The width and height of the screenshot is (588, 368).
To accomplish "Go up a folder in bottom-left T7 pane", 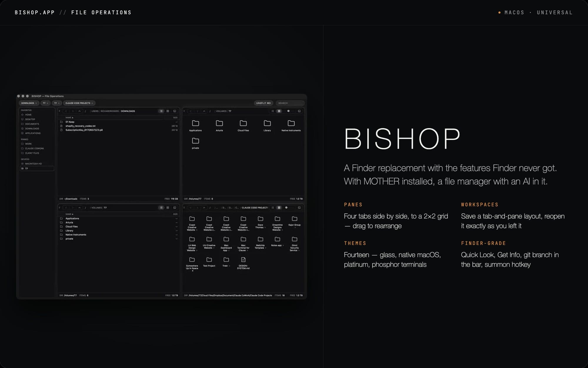I will pos(79,208).
